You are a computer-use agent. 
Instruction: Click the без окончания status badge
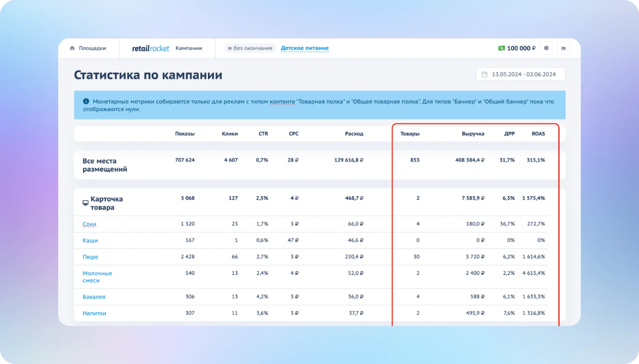(250, 48)
